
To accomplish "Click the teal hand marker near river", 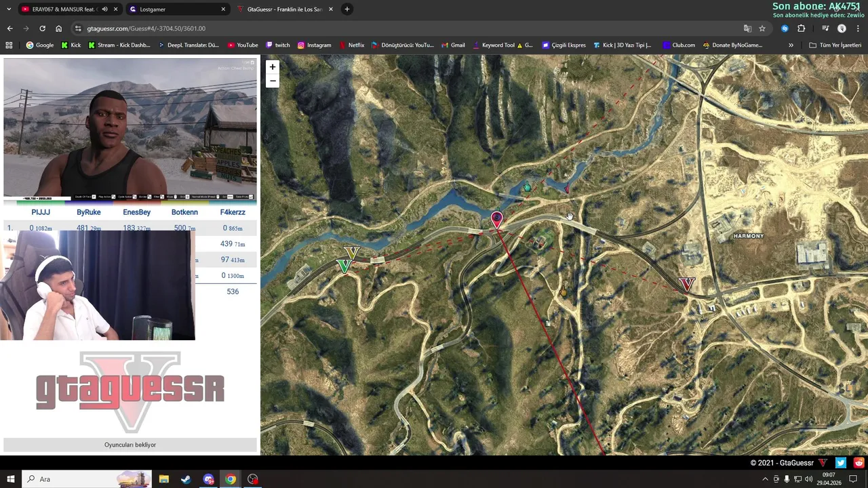I will click(x=527, y=187).
